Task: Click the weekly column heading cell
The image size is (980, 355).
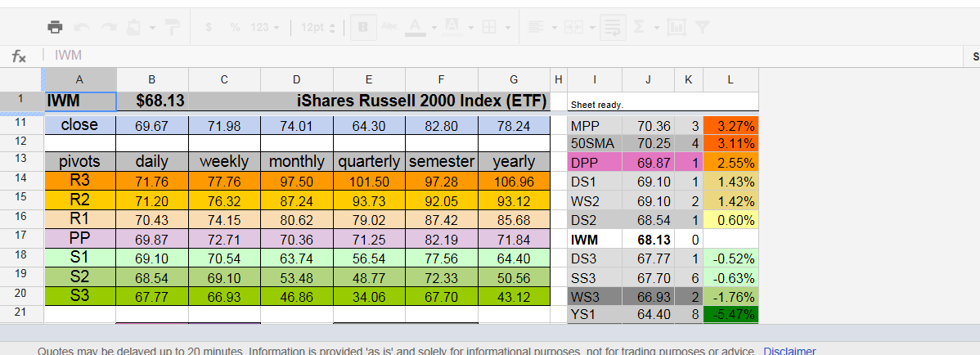Action: pos(224,162)
